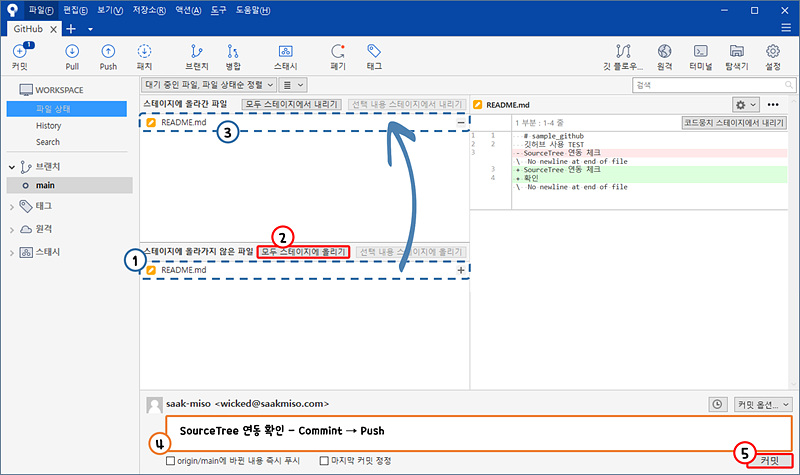Click the added line '+ 확인' in diff

[649, 178]
